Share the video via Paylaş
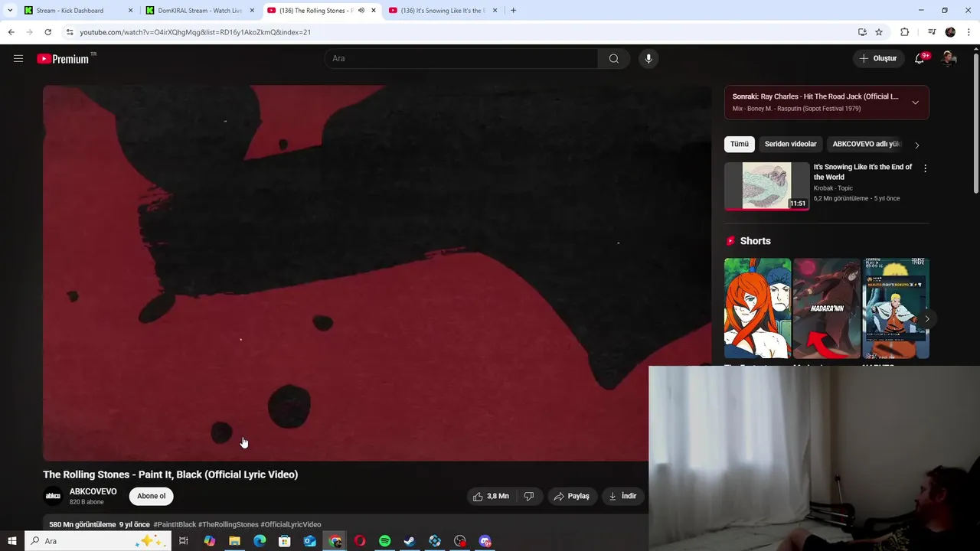Screen dimensions: 980x551 click(571, 496)
